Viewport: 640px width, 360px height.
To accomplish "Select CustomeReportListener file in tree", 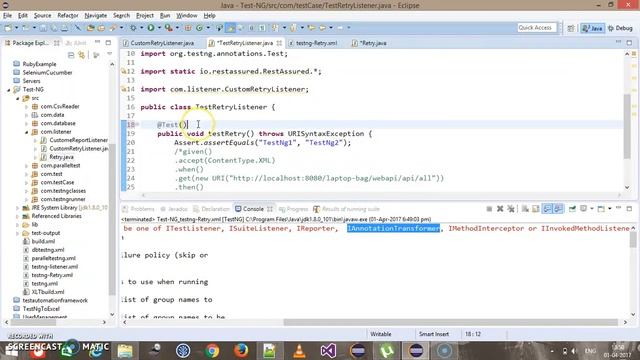I will 78,140.
